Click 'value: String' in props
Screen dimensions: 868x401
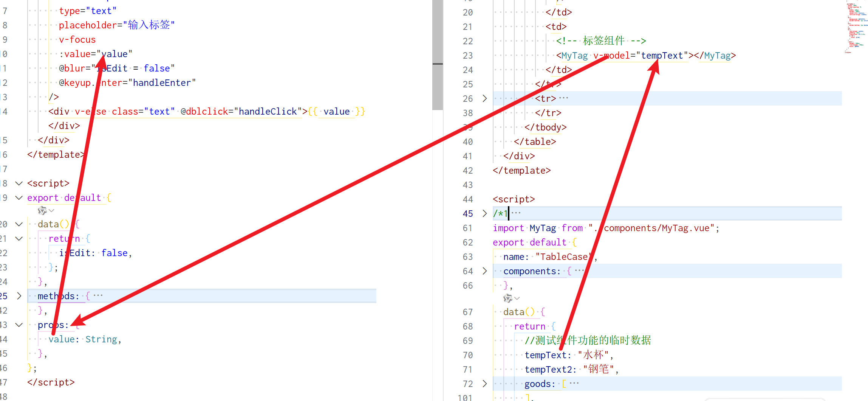83,339
